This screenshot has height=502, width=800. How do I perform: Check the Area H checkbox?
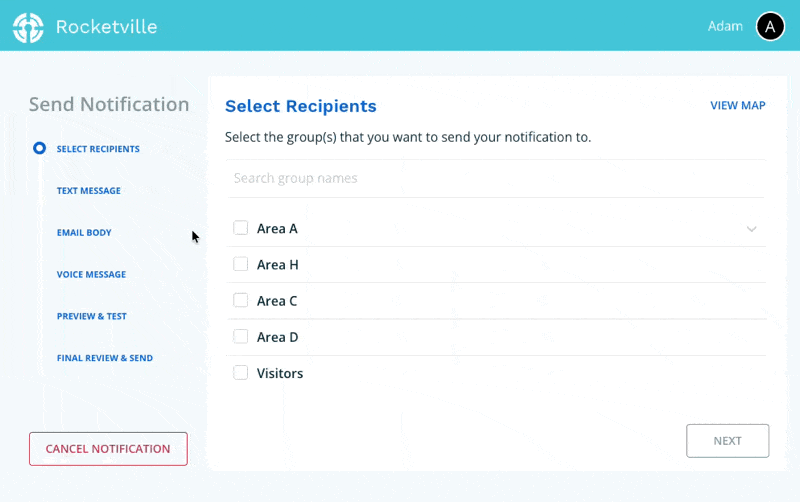coord(241,264)
